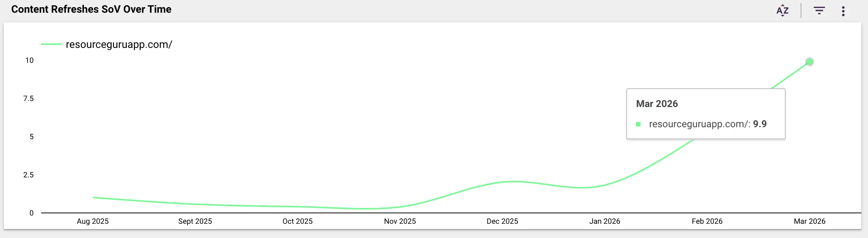Click the 9.9 value in the tooltip
This screenshot has height=238, width=868.
[759, 124]
